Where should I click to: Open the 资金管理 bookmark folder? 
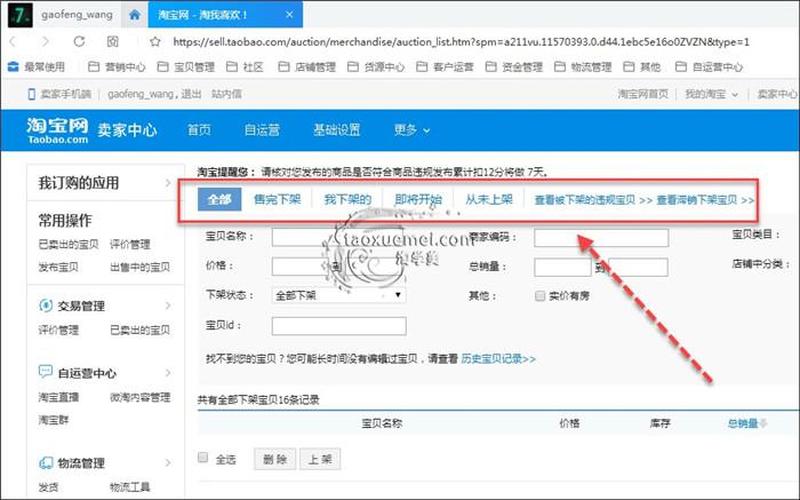tap(514, 67)
